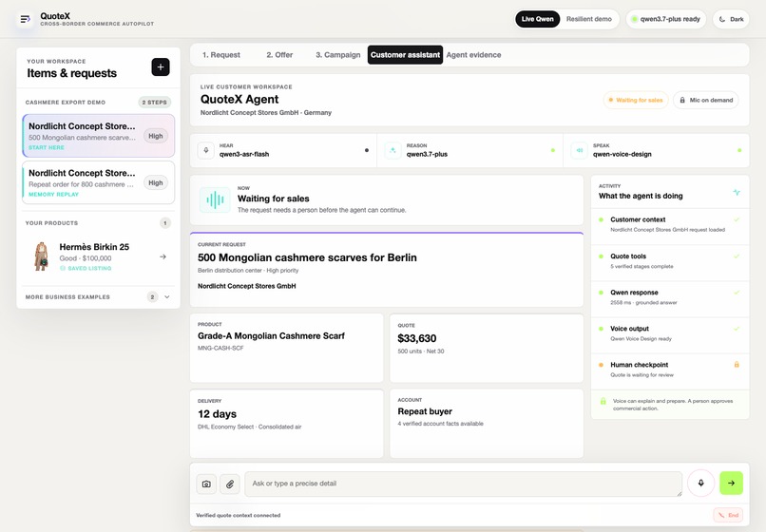This screenshot has width=766, height=532.
Task: Click START HERE on the first Nordlicht request
Action: pos(47,147)
